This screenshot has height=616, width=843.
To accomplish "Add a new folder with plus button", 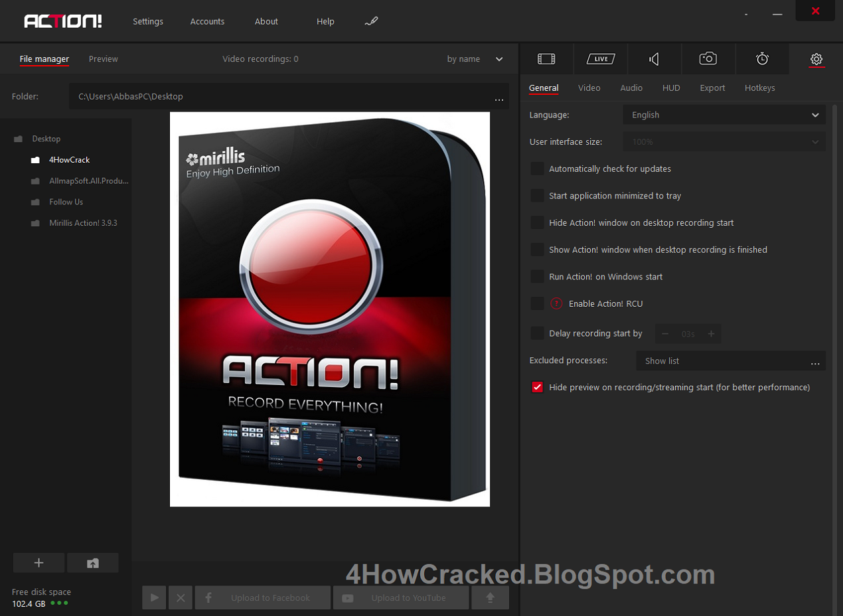I will click(38, 563).
